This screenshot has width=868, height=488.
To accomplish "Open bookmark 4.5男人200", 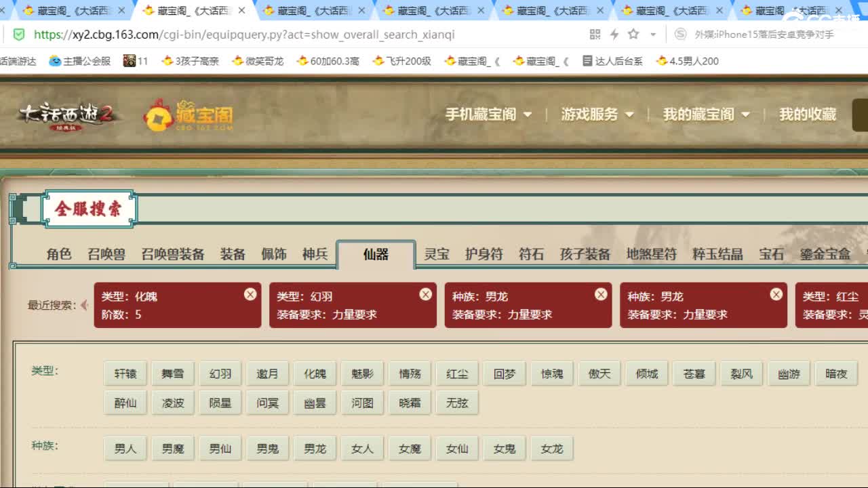I will pos(687,61).
